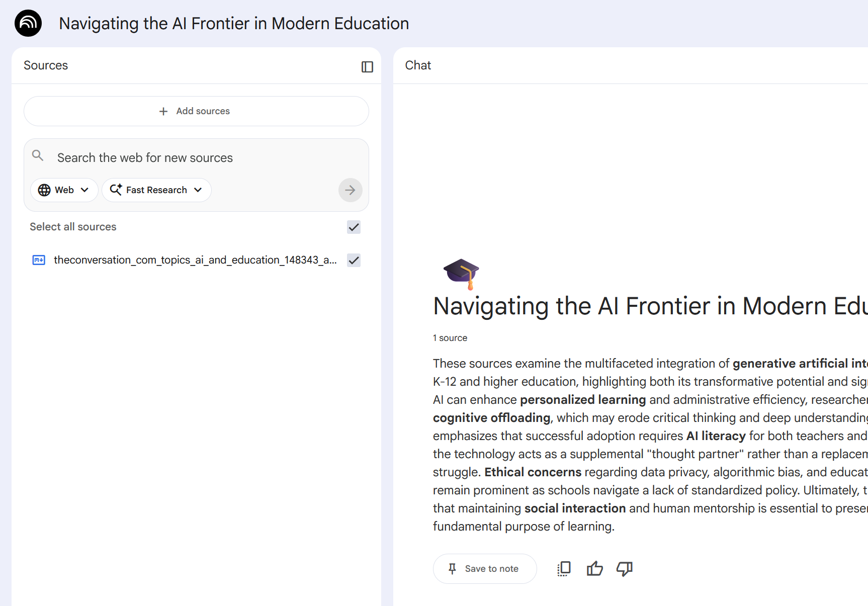868x606 pixels.
Task: Collapse the Sources panel
Action: click(x=367, y=66)
